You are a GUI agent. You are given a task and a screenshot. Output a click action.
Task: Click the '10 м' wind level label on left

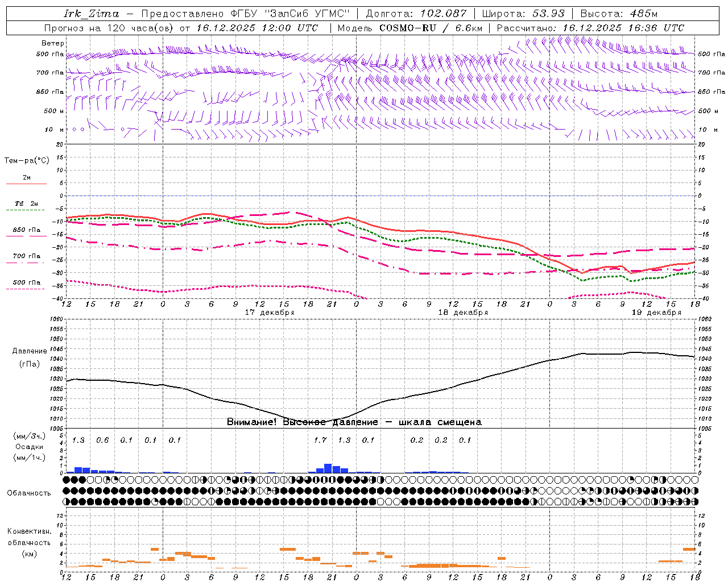tap(54, 130)
